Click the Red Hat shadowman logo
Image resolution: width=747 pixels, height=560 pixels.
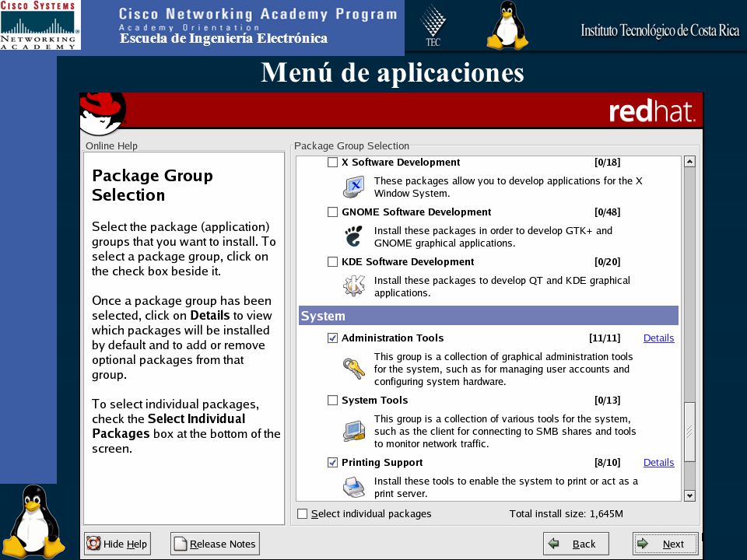tap(103, 114)
